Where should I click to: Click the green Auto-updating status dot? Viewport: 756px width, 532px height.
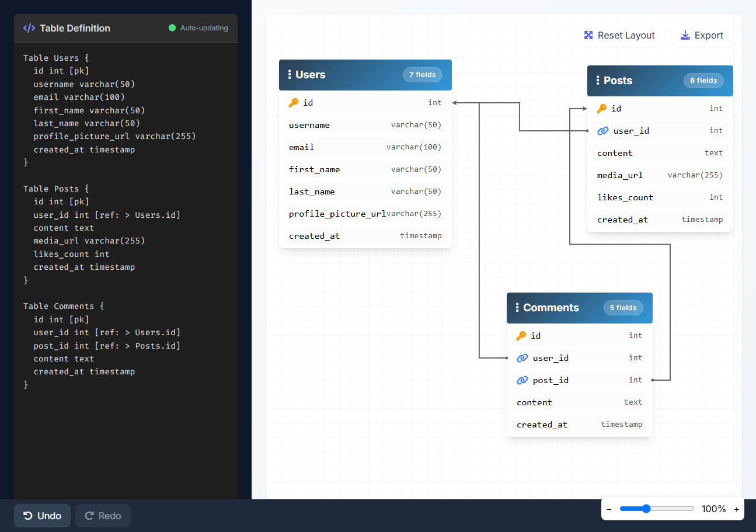pyautogui.click(x=172, y=28)
